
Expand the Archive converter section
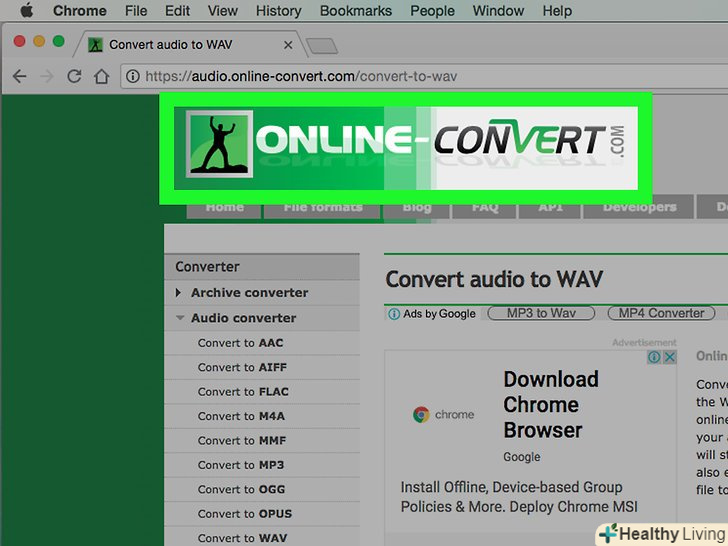pos(248,293)
